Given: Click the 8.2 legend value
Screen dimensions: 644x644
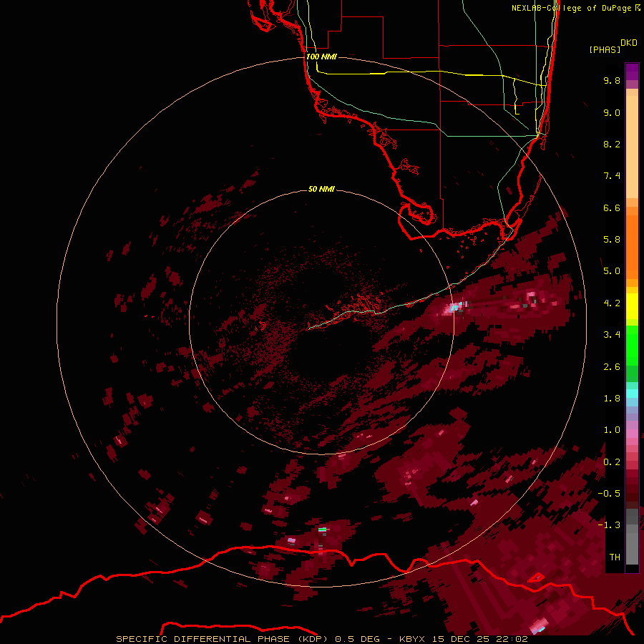Looking at the screenshot, I should pyautogui.click(x=612, y=144).
